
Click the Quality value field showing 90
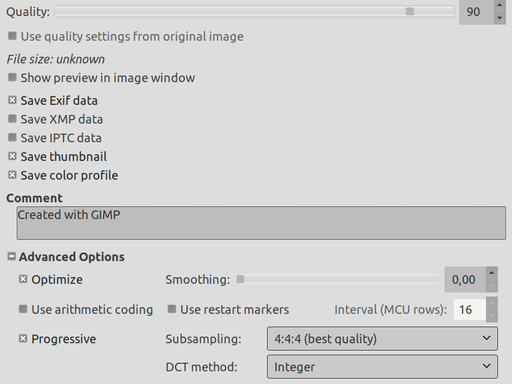476,12
